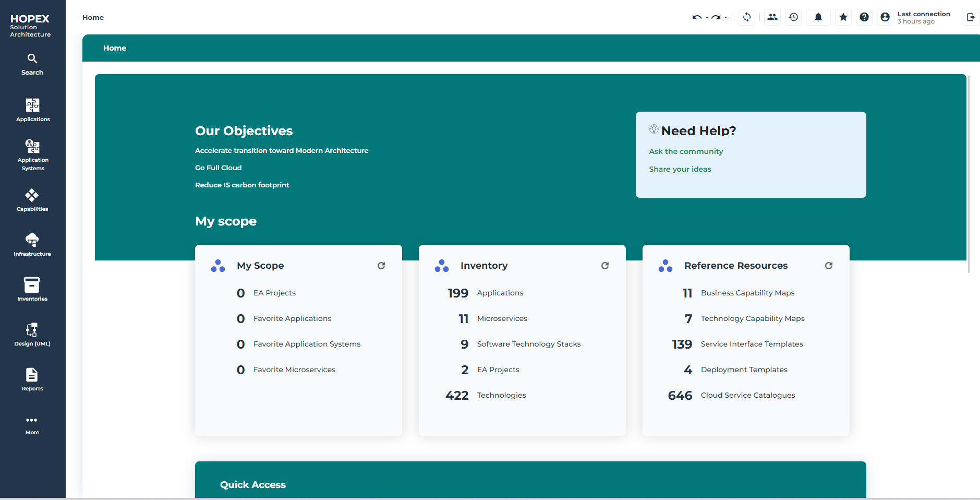This screenshot has width=980, height=500.
Task: Refresh the Reference Resources card
Action: coord(828,266)
